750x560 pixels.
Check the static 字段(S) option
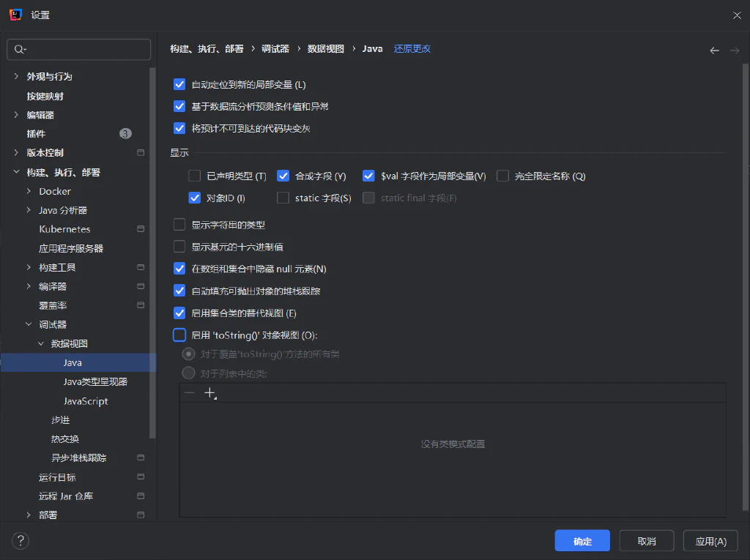[283, 198]
